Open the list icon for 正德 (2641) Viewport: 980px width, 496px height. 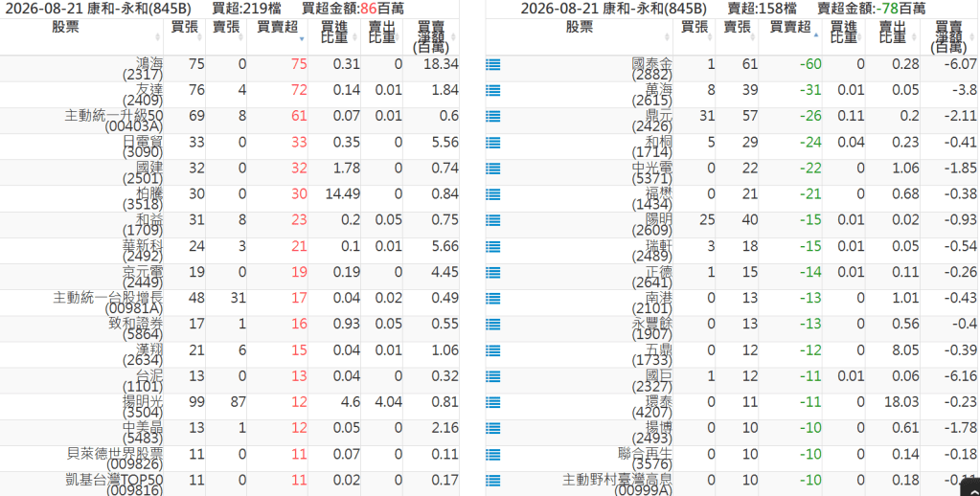coord(493,272)
